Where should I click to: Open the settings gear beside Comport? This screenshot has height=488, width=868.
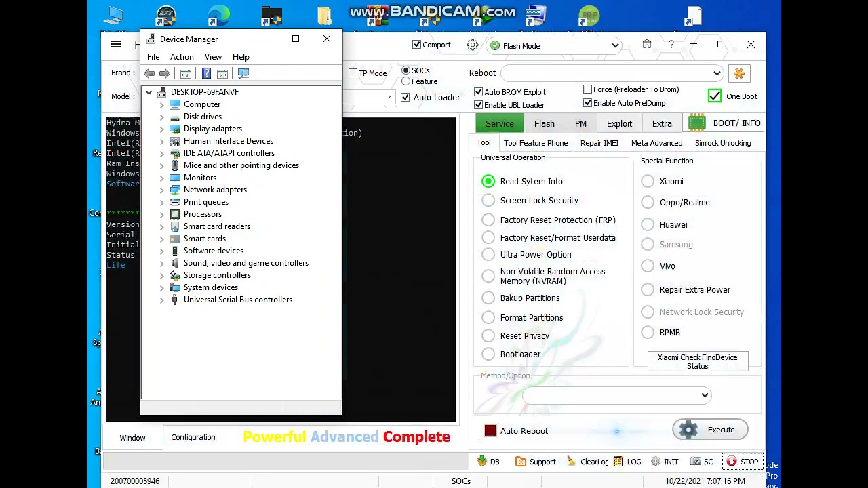pos(473,45)
